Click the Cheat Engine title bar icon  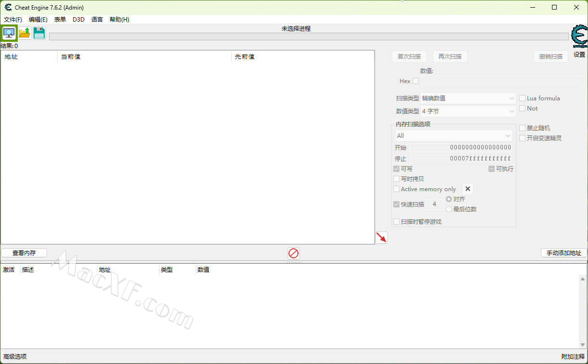click(x=8, y=7)
